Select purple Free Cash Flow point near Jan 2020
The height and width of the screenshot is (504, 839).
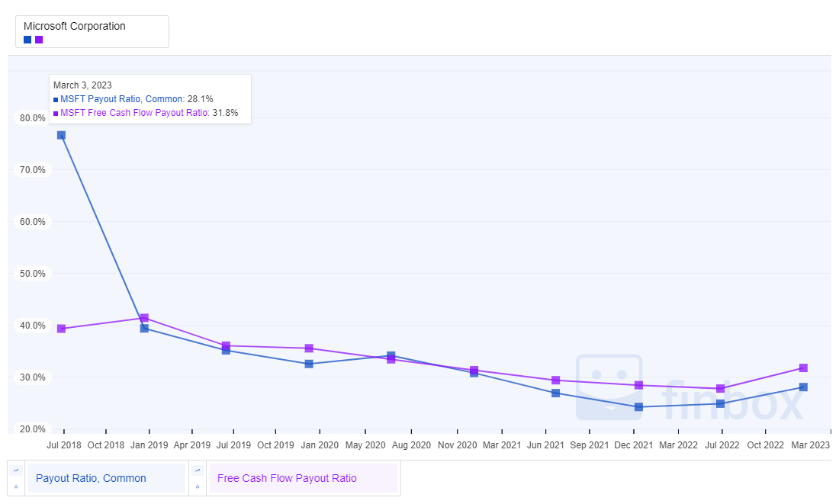tap(309, 348)
